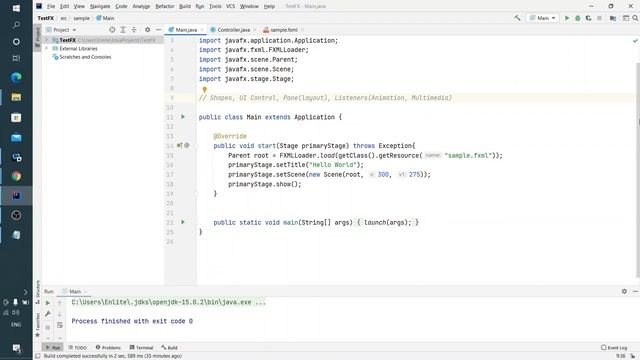Open the Project Structure toolbar icon
The width and height of the screenshot is (640, 360).
pyautogui.click(x=613, y=18)
